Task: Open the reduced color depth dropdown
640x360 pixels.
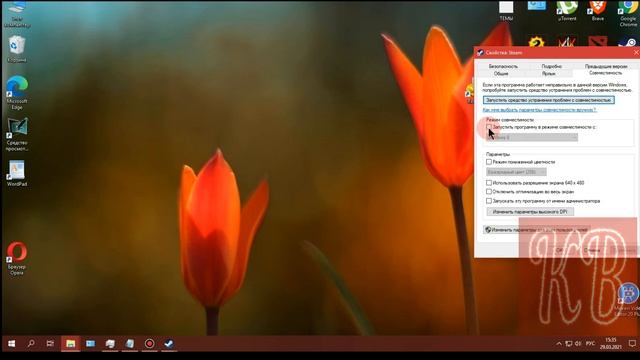Action: pyautogui.click(x=516, y=172)
